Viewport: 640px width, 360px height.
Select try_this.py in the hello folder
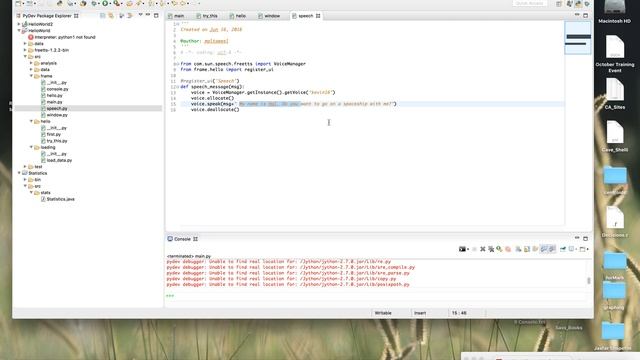point(54,141)
